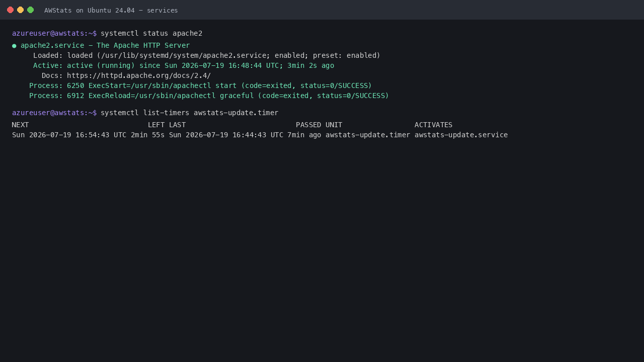Click the yellow minimize window button
The image size is (644, 362).
point(20,10)
